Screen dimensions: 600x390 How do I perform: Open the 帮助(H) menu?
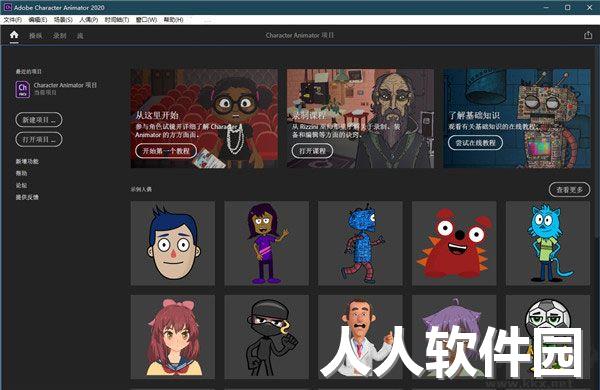pos(174,20)
